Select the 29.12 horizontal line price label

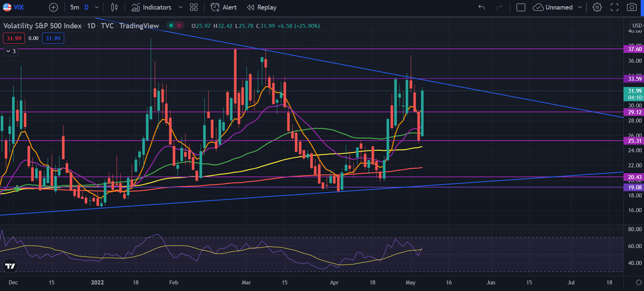point(634,112)
